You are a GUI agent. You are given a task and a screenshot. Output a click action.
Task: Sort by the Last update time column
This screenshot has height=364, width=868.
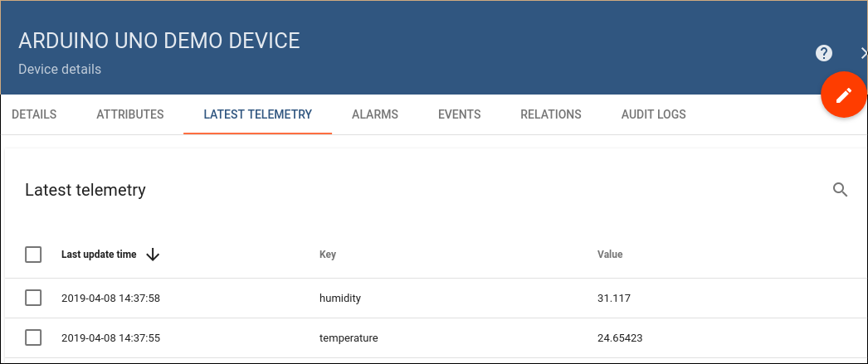(99, 255)
